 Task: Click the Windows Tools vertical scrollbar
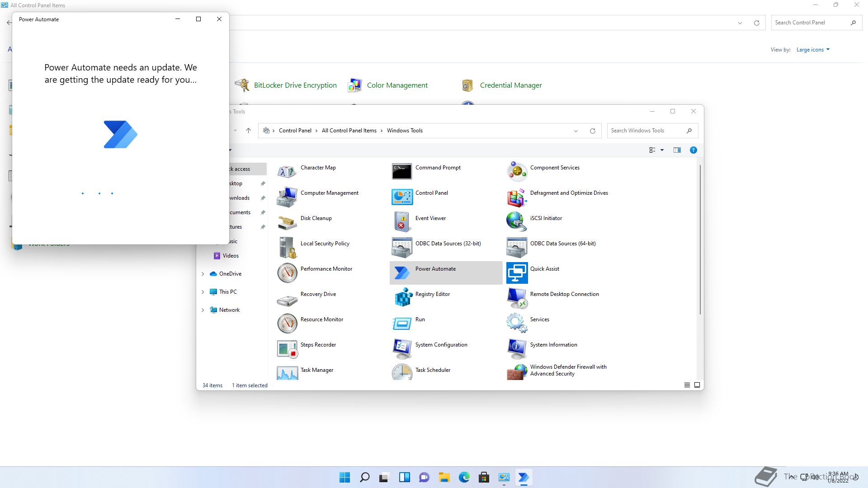point(700,239)
